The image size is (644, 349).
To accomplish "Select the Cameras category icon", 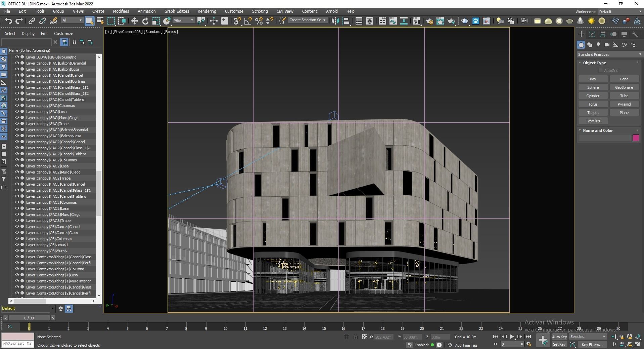I will pos(607,45).
